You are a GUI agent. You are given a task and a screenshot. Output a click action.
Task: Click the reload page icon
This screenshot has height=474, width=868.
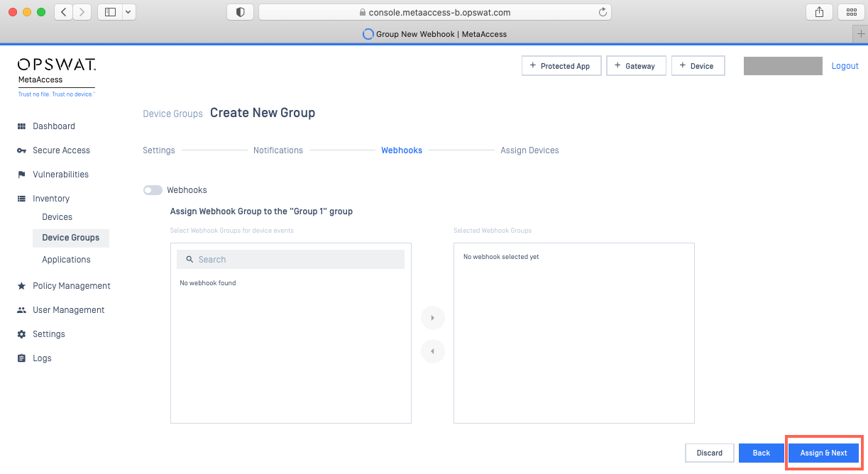(603, 12)
